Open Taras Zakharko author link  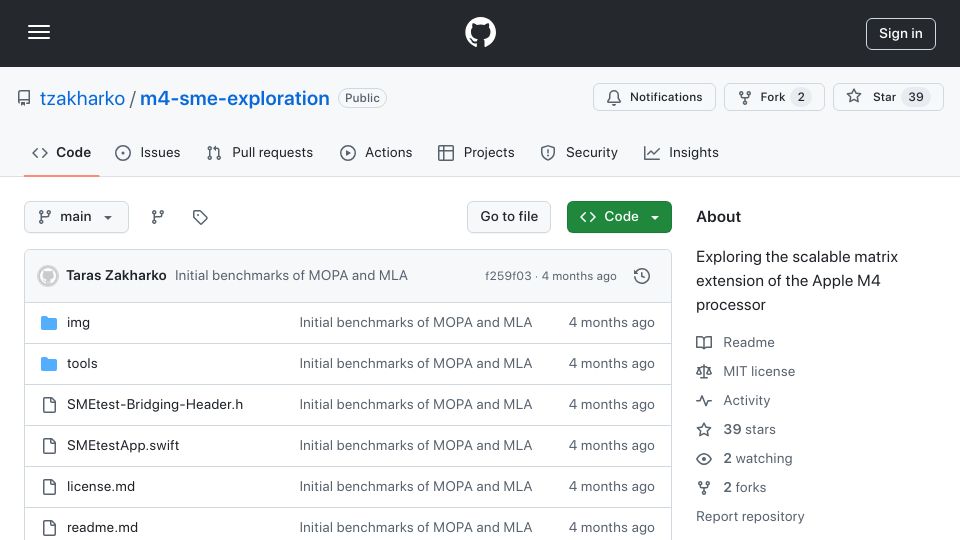point(116,276)
